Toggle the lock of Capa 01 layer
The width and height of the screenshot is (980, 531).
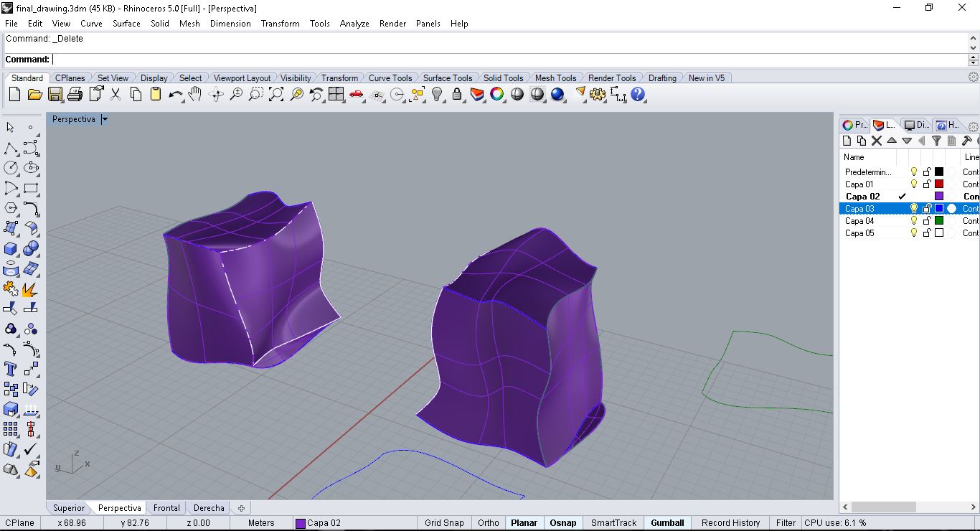pyautogui.click(x=927, y=184)
